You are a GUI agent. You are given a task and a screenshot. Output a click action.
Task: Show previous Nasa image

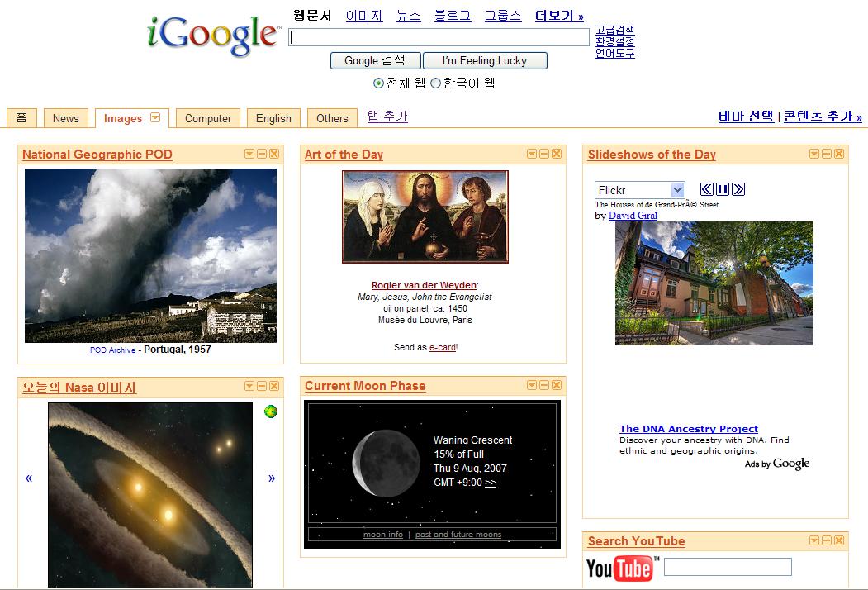pos(29,478)
